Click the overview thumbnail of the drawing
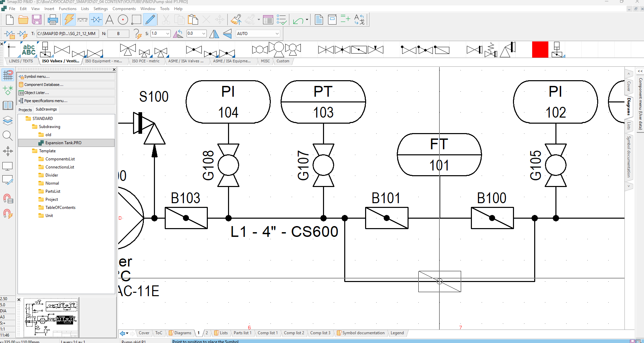Image resolution: width=644 pixels, height=343 pixels. (x=51, y=318)
